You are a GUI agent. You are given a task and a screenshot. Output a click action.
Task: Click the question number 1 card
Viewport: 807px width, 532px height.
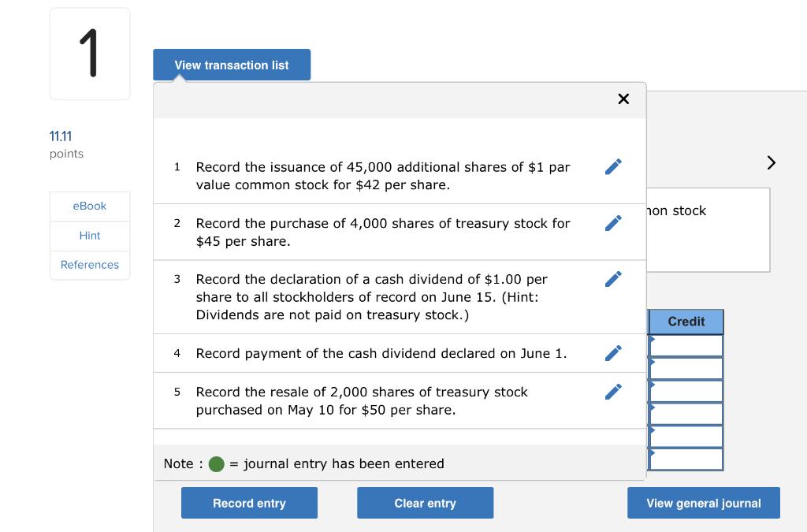click(x=89, y=52)
